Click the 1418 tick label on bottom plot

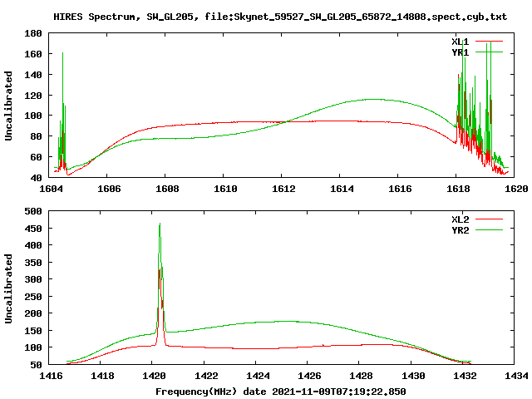[102, 376]
